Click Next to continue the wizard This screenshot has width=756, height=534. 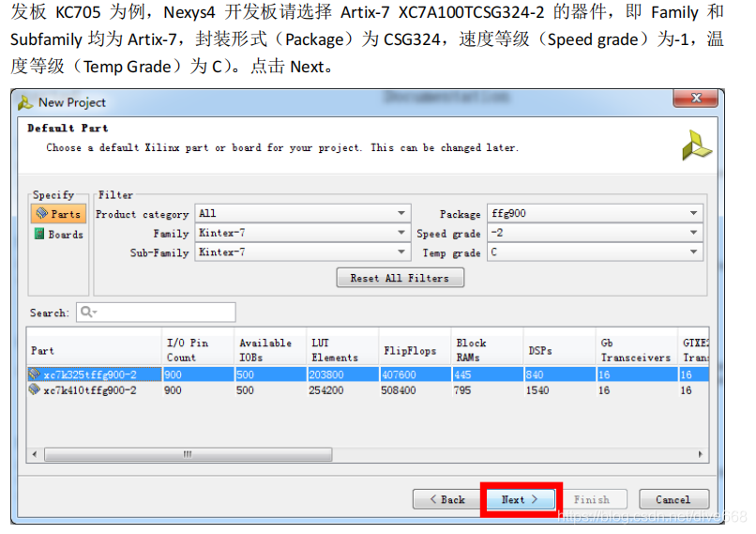(521, 499)
